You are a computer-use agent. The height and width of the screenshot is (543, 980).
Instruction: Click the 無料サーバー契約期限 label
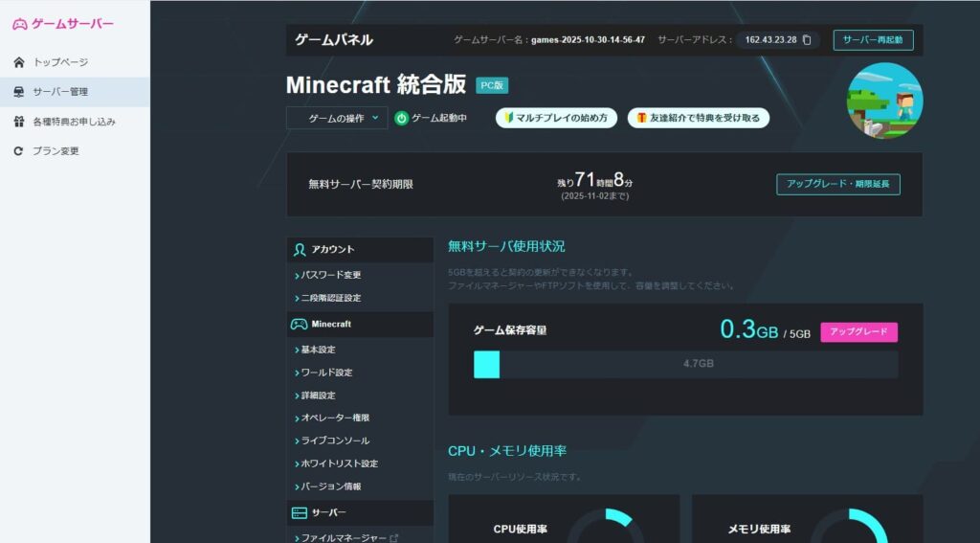361,185
